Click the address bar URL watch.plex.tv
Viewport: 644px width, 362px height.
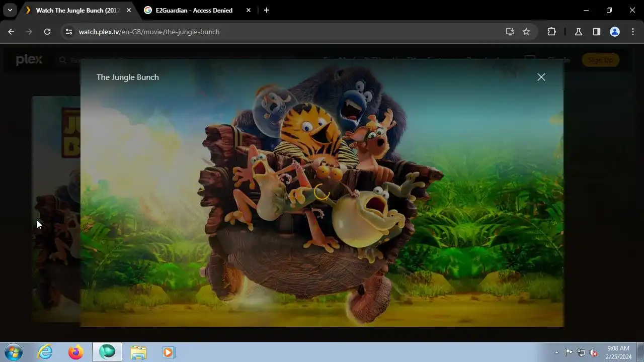(x=149, y=32)
